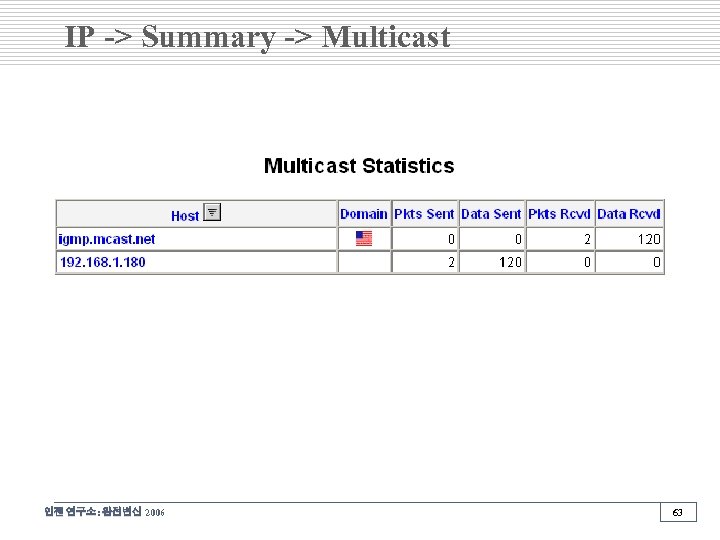The image size is (720, 540).
Task: Click the slide number 63 box
Action: tap(678, 512)
